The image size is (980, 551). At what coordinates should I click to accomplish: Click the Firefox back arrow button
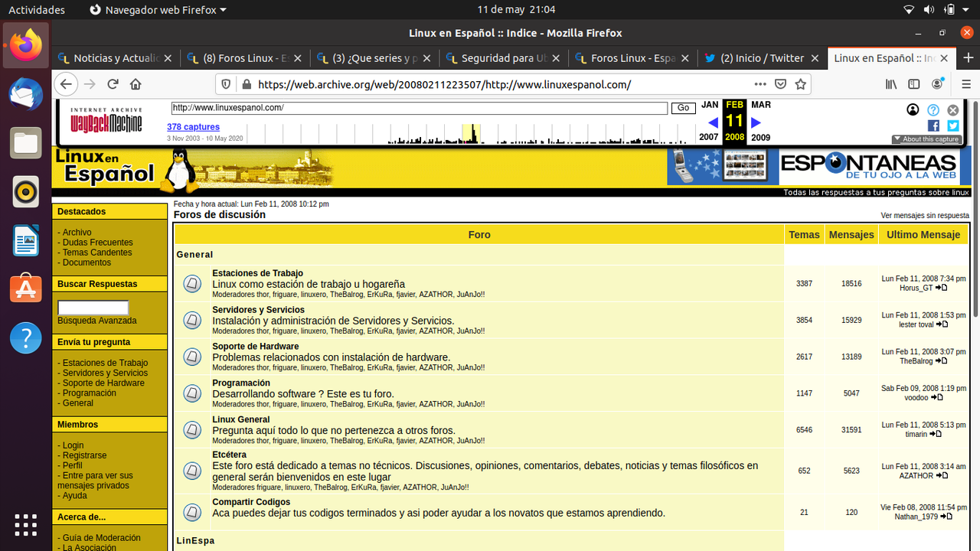pyautogui.click(x=67, y=84)
